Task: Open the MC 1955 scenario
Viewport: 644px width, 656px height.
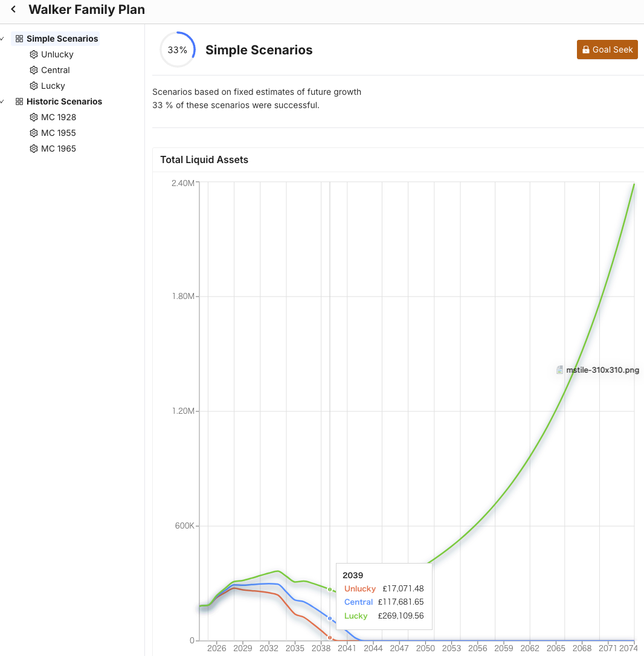Action: (x=59, y=133)
